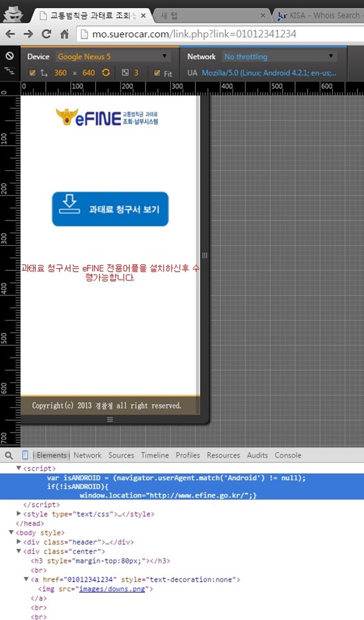Image resolution: width=364 pixels, height=620 pixels.
Task: Open the browser home page icon
Action: [64, 34]
